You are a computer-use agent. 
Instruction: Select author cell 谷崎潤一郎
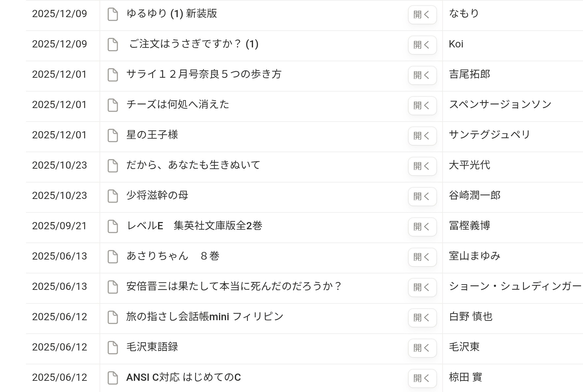(475, 195)
